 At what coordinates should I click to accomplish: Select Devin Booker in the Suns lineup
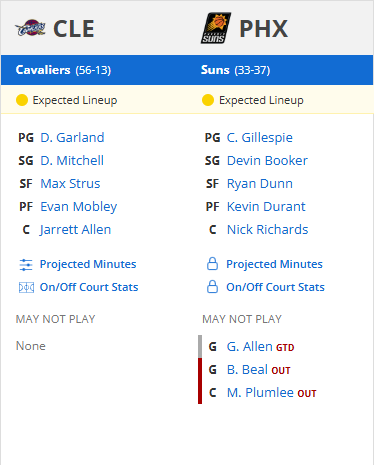(267, 161)
